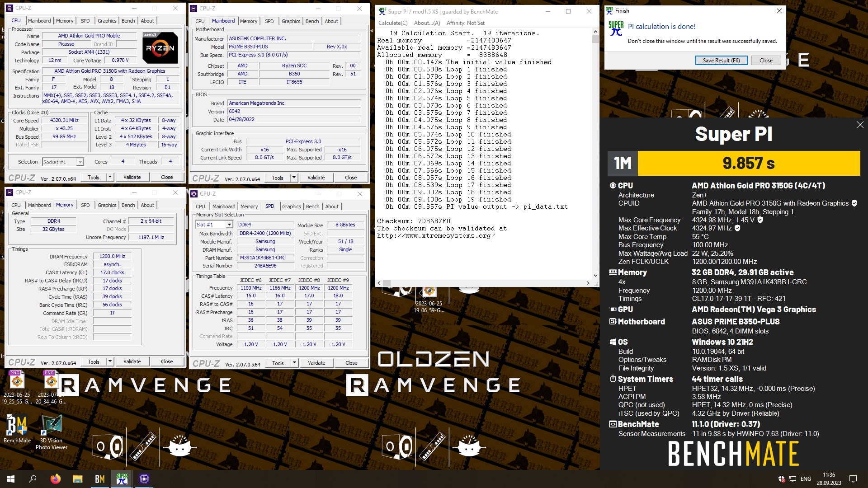Image resolution: width=868 pixels, height=488 pixels.
Task: Click the Core Speed 4320.31 MHz field
Action: pos(64,121)
